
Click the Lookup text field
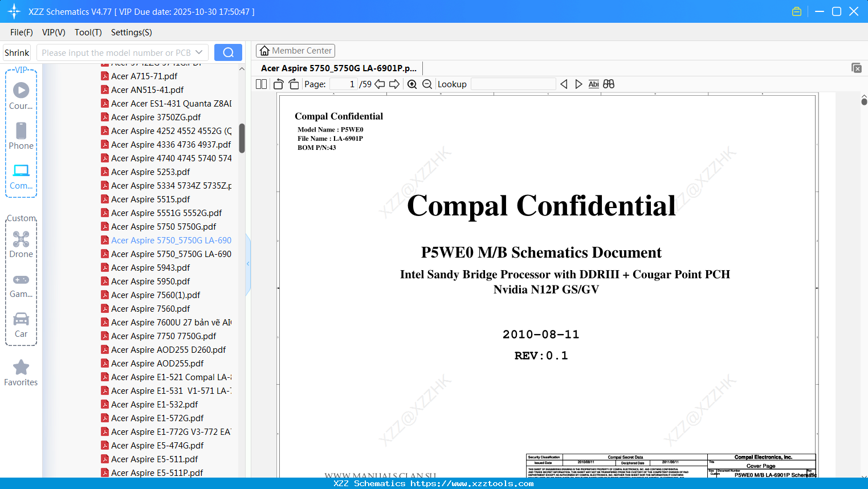pos(514,84)
